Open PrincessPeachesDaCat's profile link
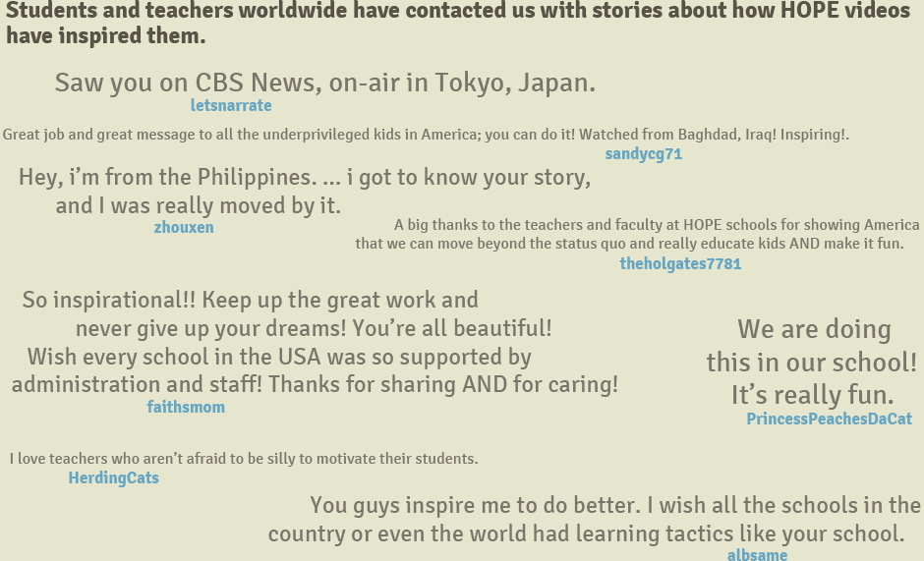924x561 pixels. [x=829, y=420]
